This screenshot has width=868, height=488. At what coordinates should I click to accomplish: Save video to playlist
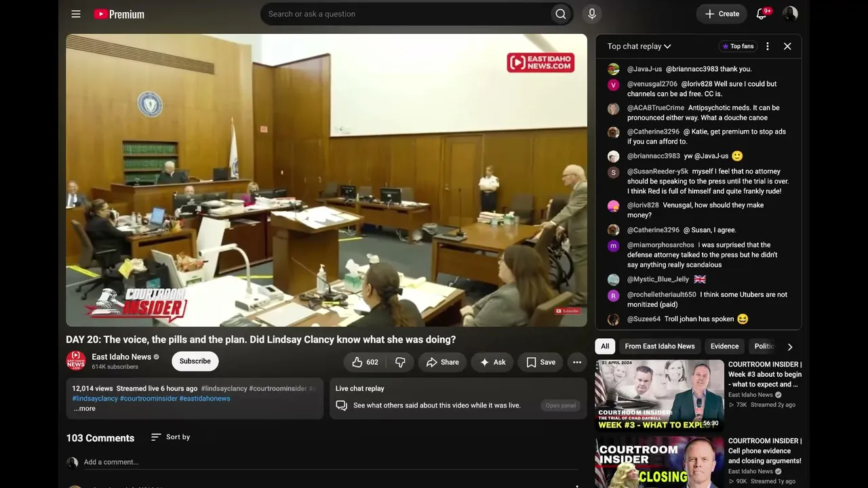coord(540,362)
